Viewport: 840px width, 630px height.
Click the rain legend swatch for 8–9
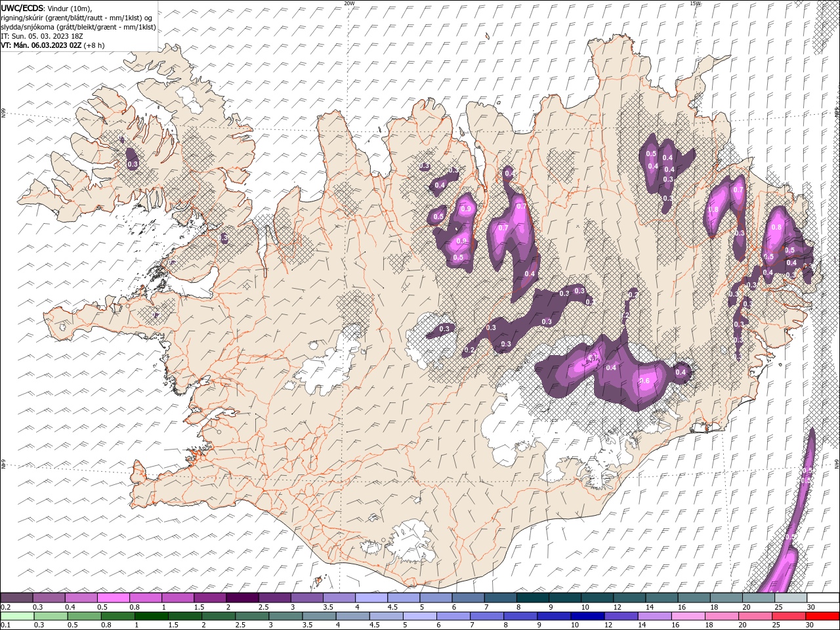pyautogui.click(x=519, y=616)
